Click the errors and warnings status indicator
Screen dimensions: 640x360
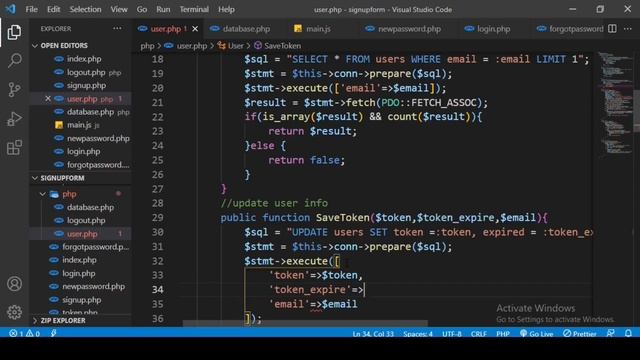(24, 333)
